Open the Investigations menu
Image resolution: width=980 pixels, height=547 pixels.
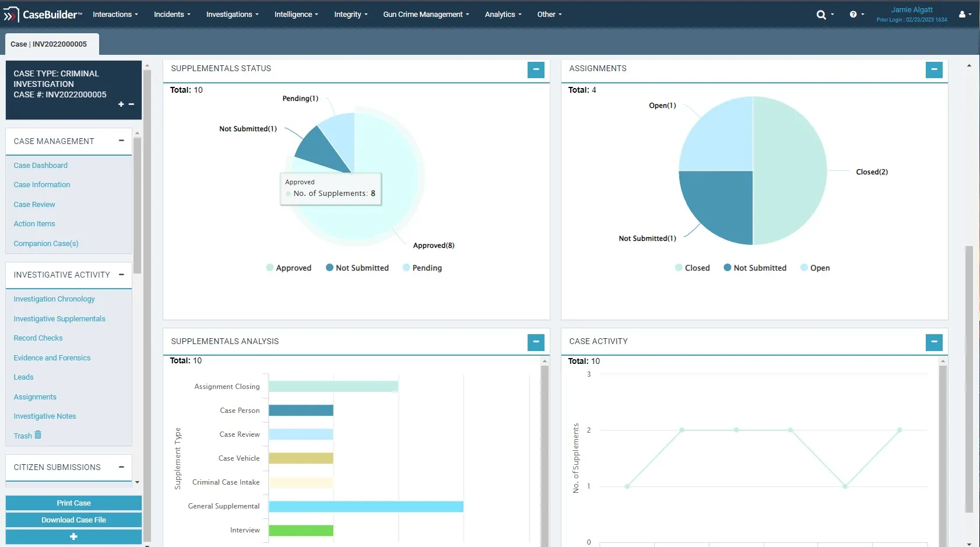(x=232, y=15)
